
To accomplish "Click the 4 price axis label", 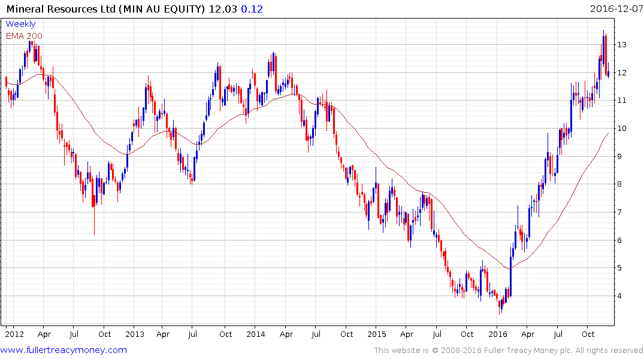I will (620, 296).
